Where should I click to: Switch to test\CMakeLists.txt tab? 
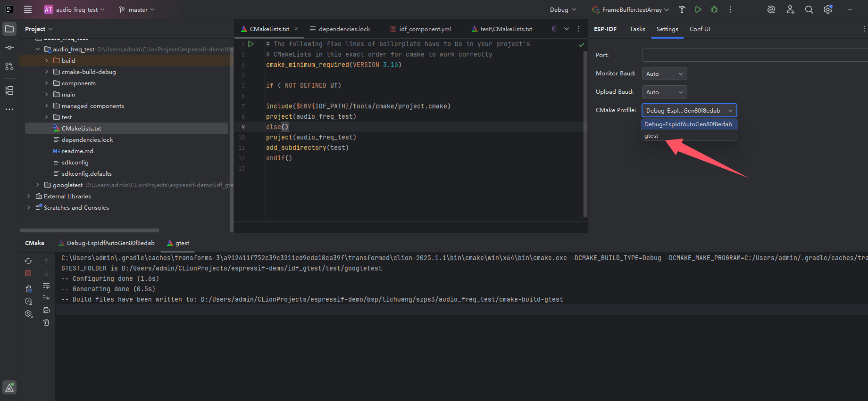[x=502, y=29]
